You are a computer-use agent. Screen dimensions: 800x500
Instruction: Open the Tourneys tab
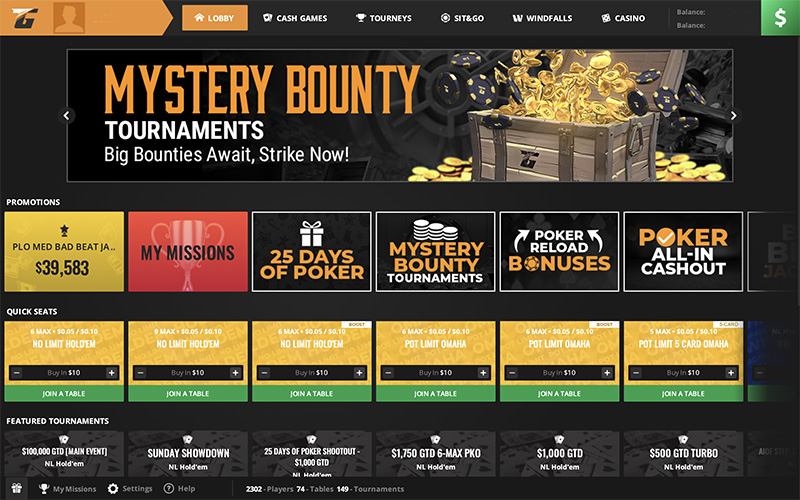(384, 18)
